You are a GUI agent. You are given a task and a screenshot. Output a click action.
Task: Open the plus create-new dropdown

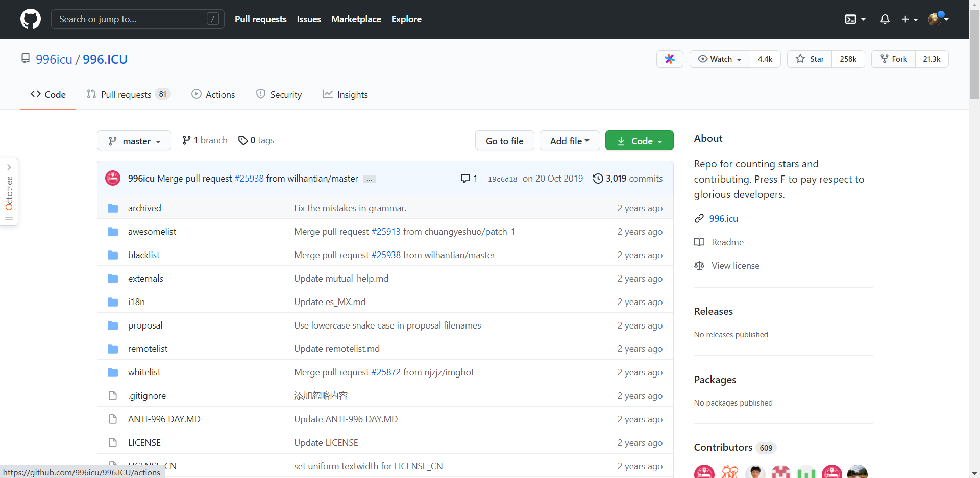[x=910, y=19]
